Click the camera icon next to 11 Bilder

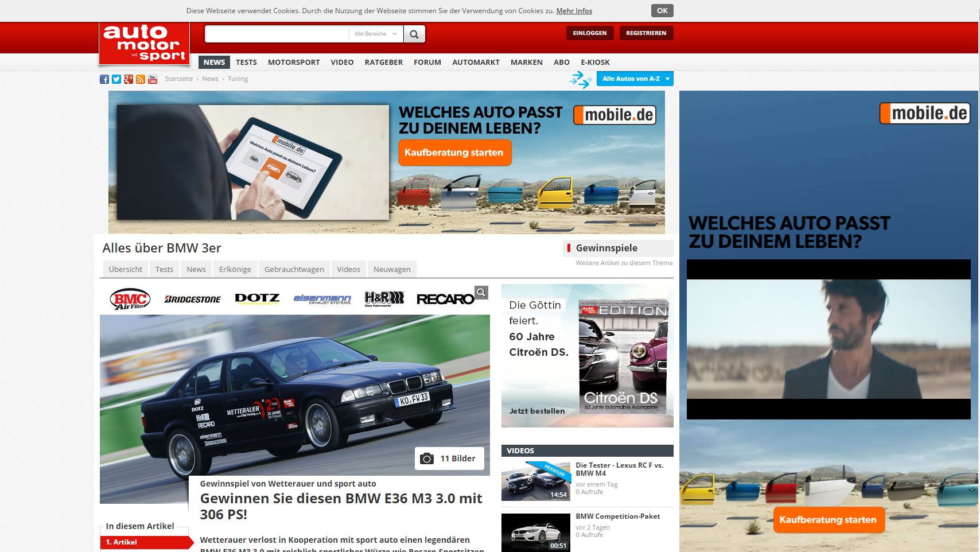point(427,458)
